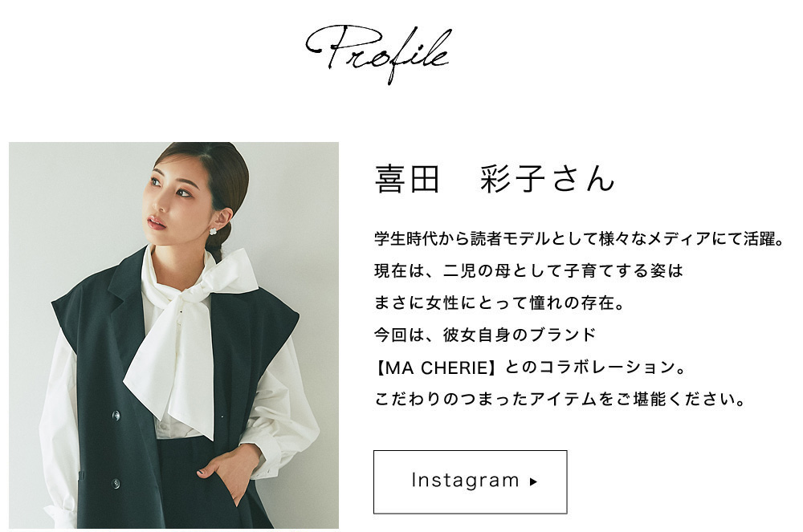Click the name 喜田 彩子さん
The width and height of the screenshot is (803, 532).
pos(495,179)
